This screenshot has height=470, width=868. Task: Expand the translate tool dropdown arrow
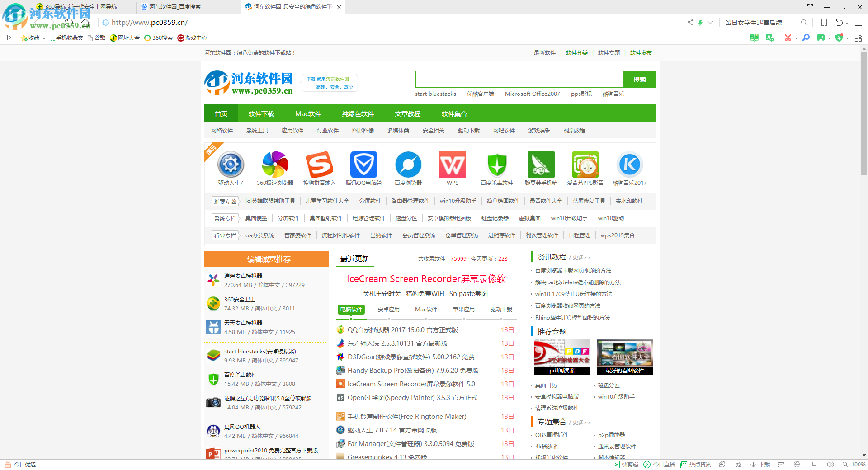pyautogui.click(x=778, y=38)
